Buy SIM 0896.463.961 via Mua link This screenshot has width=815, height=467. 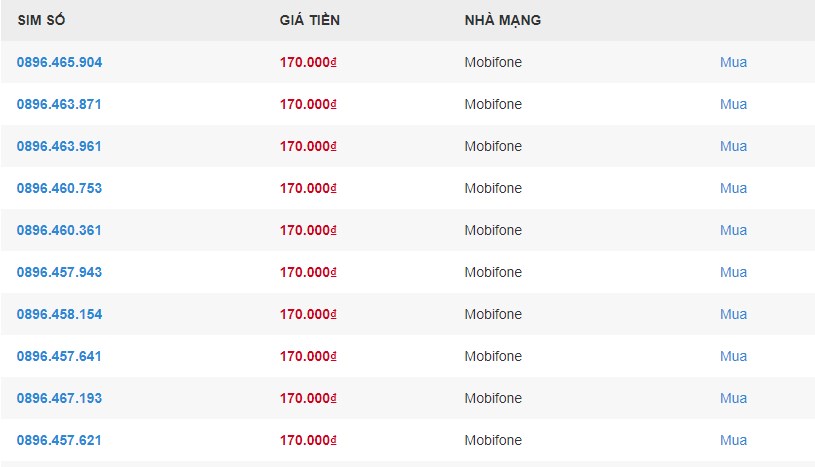(733, 147)
